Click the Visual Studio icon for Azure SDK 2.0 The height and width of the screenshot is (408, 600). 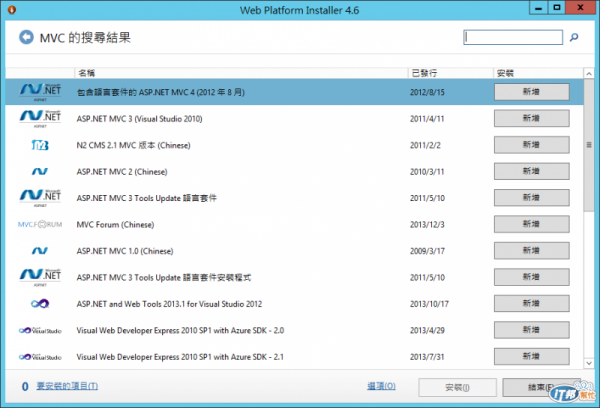point(40,330)
